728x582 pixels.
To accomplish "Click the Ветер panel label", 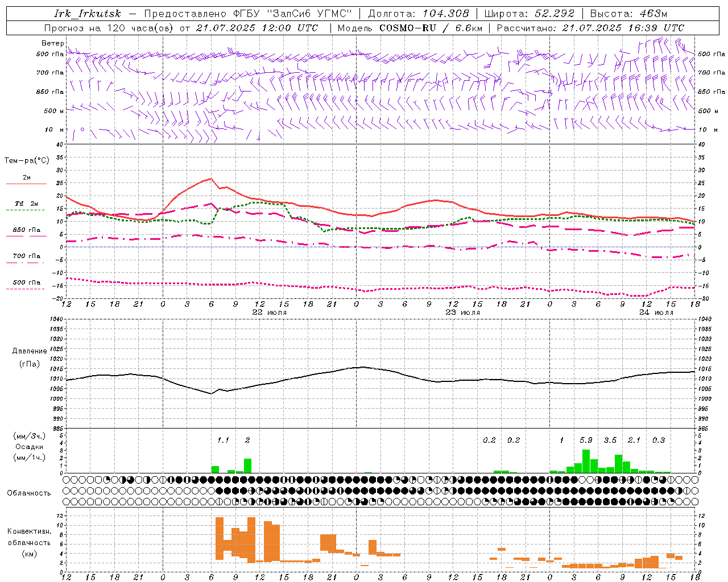I will coord(52,43).
